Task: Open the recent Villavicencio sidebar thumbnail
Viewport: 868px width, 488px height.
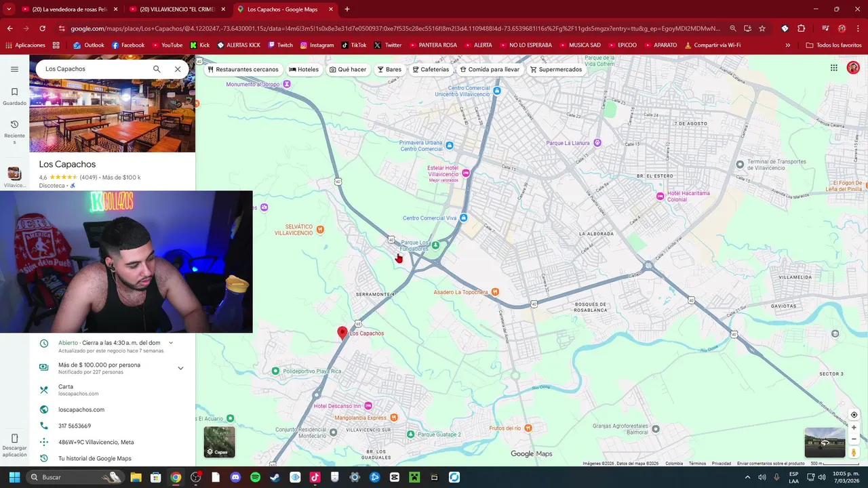Action: click(14, 178)
